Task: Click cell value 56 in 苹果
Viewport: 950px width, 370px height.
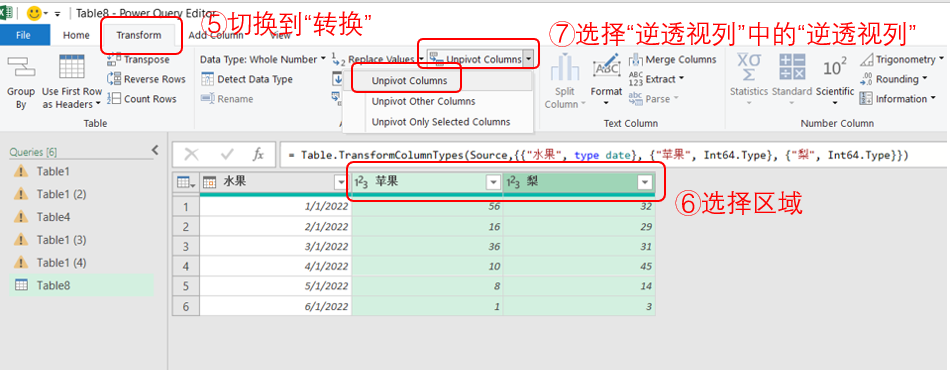Action: tap(427, 207)
